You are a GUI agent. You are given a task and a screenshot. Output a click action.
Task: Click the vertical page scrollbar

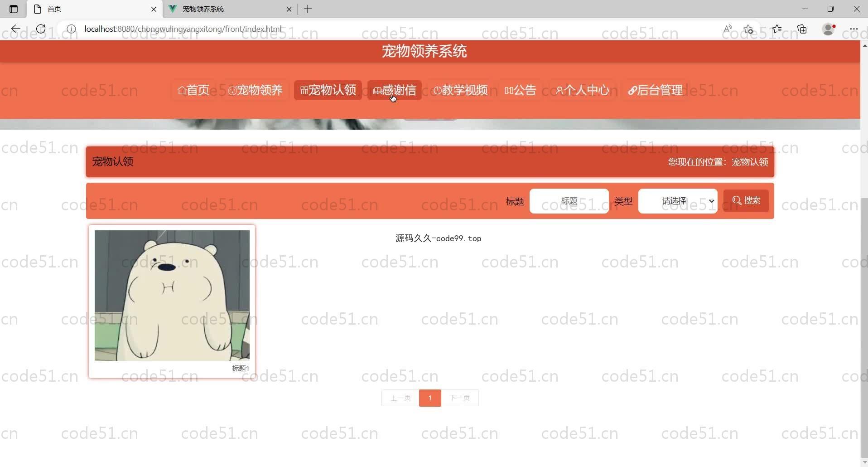[x=864, y=327]
